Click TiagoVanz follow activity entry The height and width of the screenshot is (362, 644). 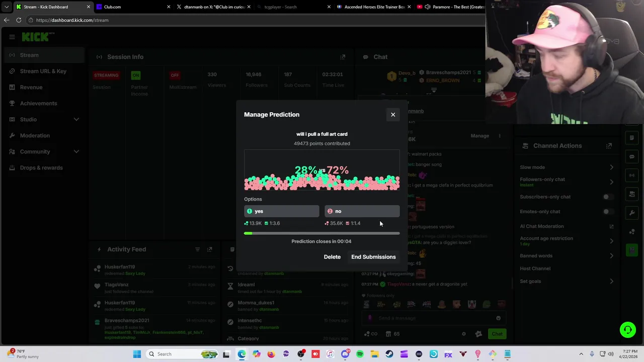click(x=155, y=288)
